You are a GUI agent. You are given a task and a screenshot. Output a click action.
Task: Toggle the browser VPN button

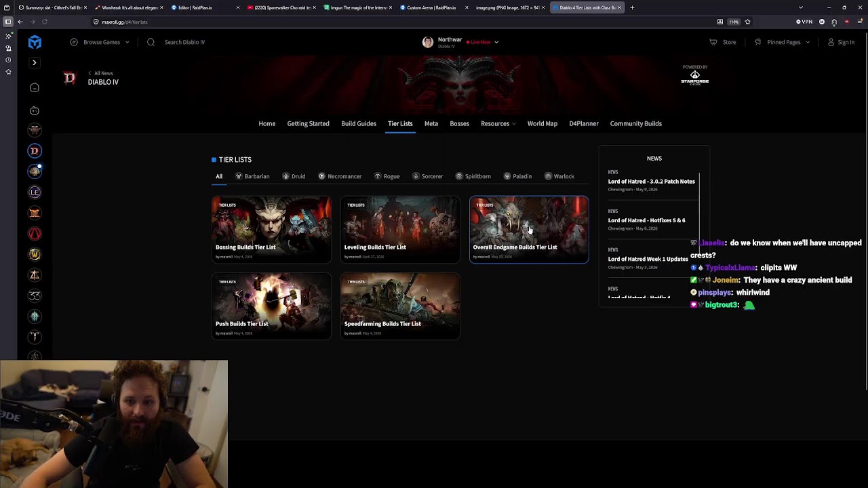point(804,22)
